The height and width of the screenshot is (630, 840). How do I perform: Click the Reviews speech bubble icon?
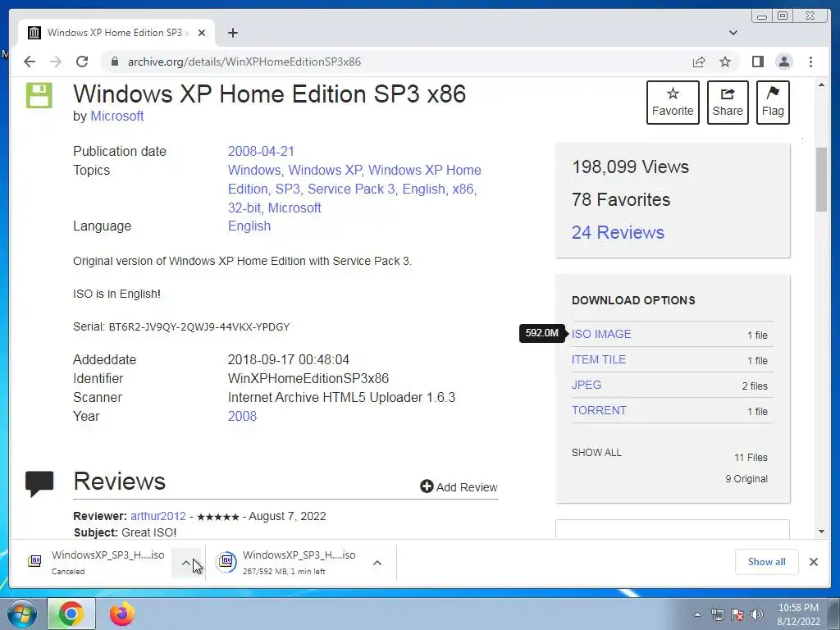[39, 483]
